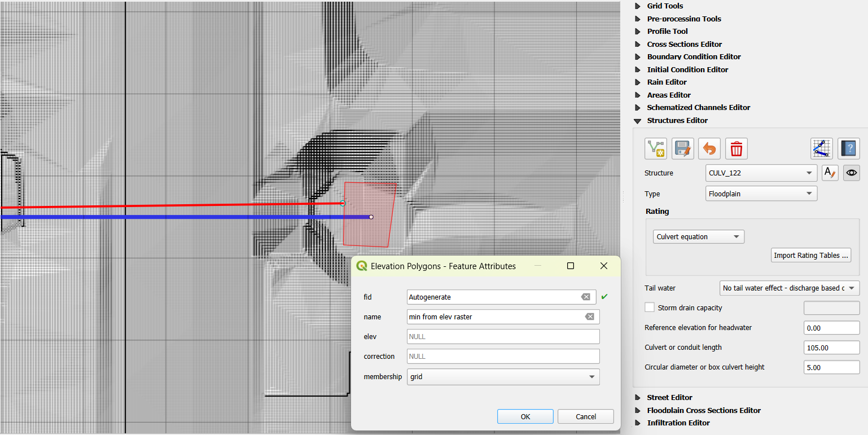This screenshot has width=868, height=435.
Task: Confirm feature attributes with OK
Action: [x=525, y=416]
